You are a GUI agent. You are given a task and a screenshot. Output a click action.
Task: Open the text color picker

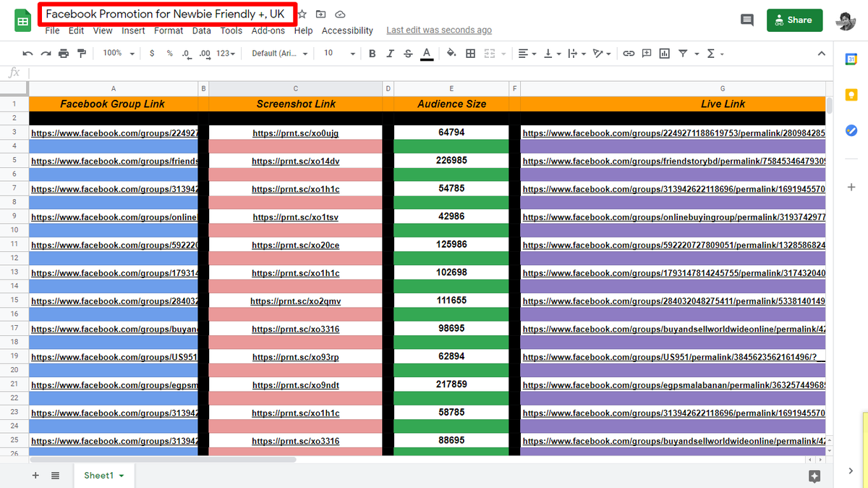[427, 54]
